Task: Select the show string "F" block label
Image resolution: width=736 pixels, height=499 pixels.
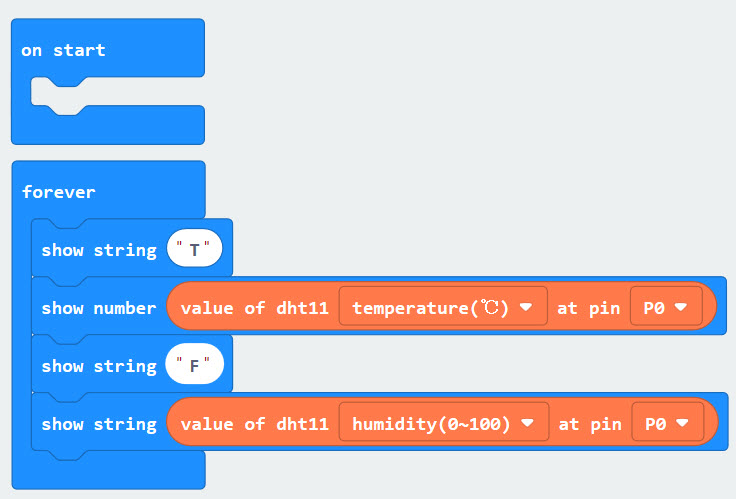Action: coord(99,366)
